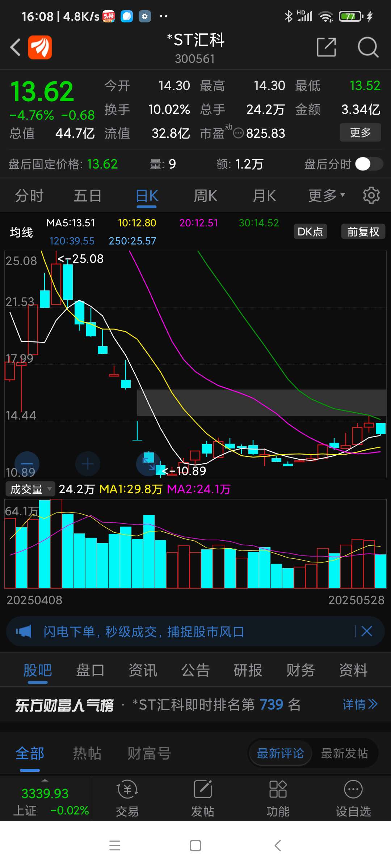Open the 研报 research tab
Viewport: 391px width, 868px height.
(x=248, y=670)
